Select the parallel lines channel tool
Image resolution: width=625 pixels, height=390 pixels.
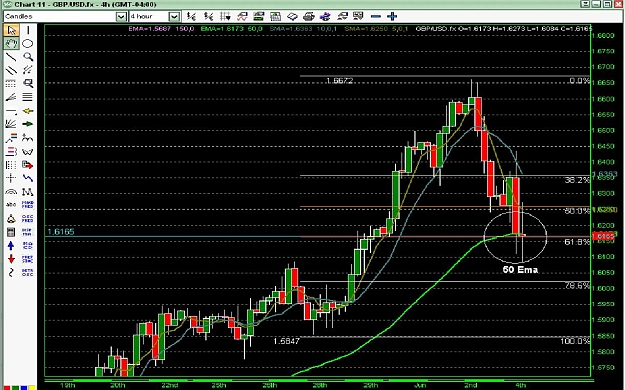click(11, 70)
